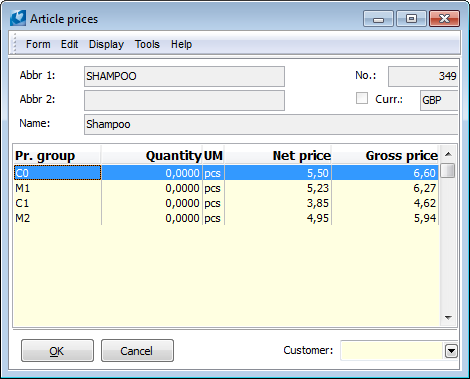Click gross price 6,60 cell
This screenshot has height=379, width=470.
(x=385, y=173)
